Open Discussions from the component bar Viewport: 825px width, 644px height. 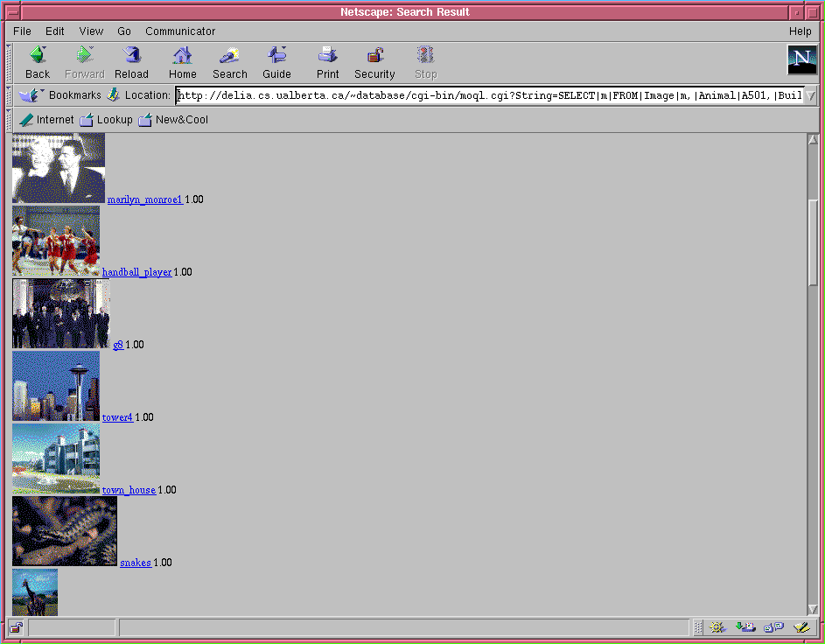(x=773, y=627)
